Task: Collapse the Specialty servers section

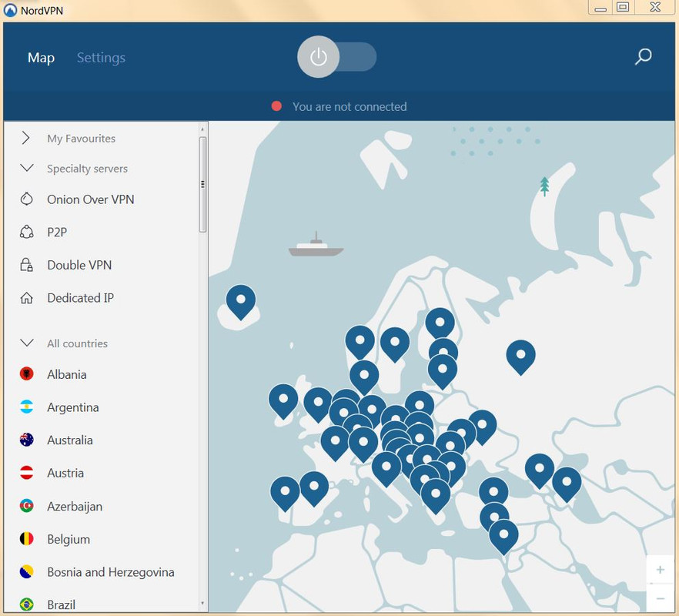Action: [27, 168]
